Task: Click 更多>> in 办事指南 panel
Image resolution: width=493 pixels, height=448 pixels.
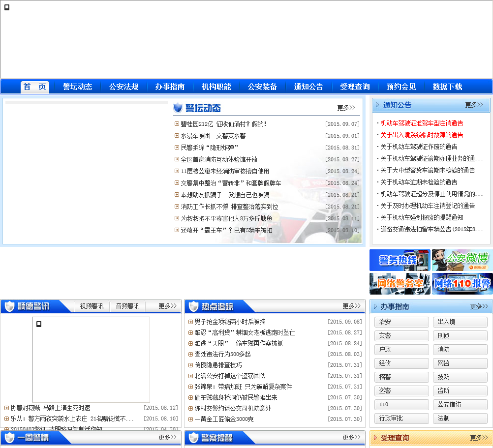Action: point(479,307)
